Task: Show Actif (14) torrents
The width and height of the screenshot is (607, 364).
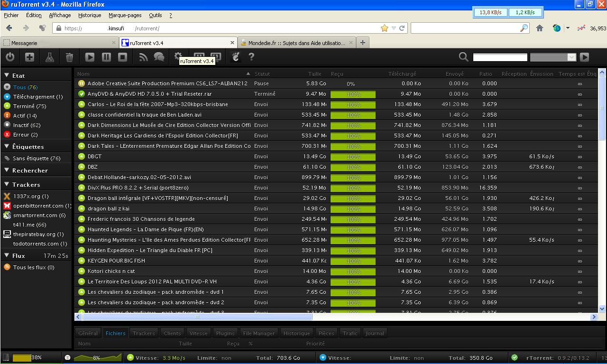Action: pyautogui.click(x=25, y=116)
